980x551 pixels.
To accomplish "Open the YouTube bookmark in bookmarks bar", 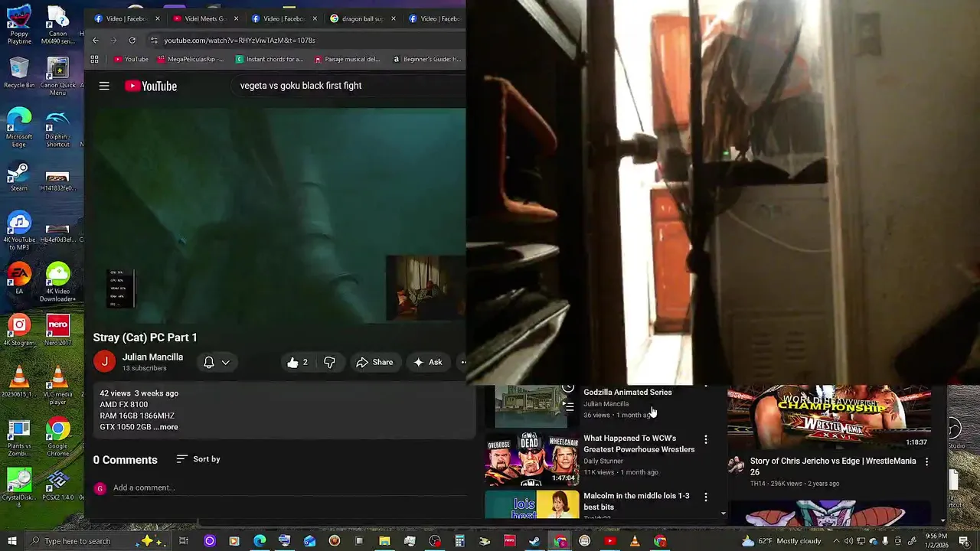I will [x=131, y=59].
